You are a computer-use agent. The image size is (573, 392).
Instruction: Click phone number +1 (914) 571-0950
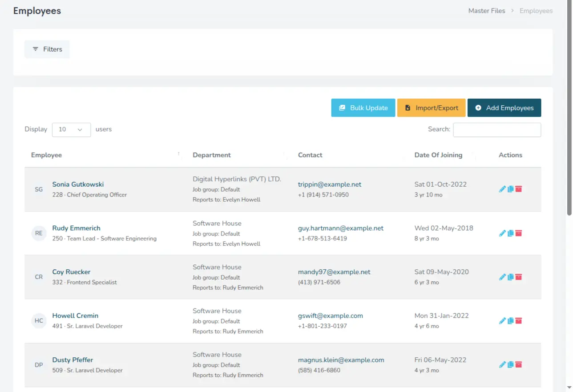point(323,195)
